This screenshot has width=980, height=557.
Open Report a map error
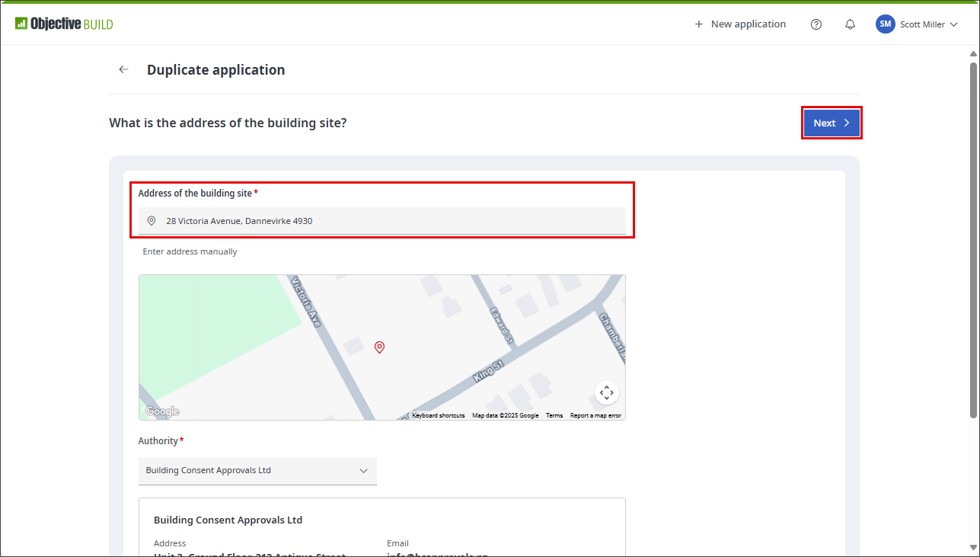tap(595, 415)
